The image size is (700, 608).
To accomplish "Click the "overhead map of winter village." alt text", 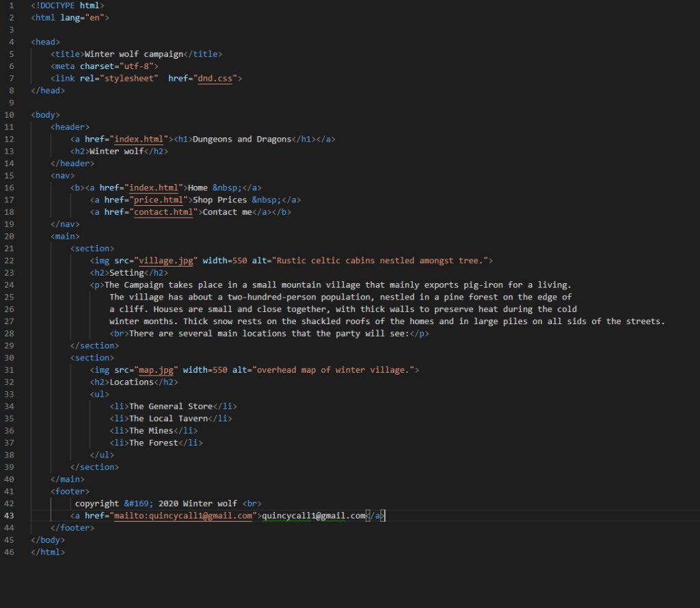I will (335, 370).
